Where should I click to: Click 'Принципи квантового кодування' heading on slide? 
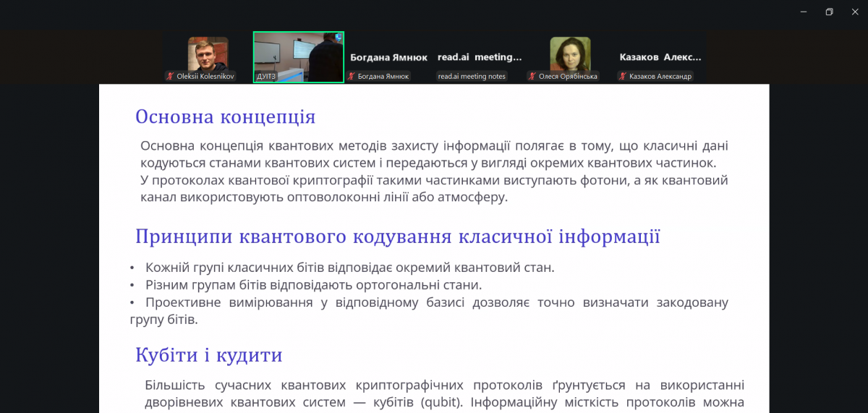pyautogui.click(x=397, y=237)
